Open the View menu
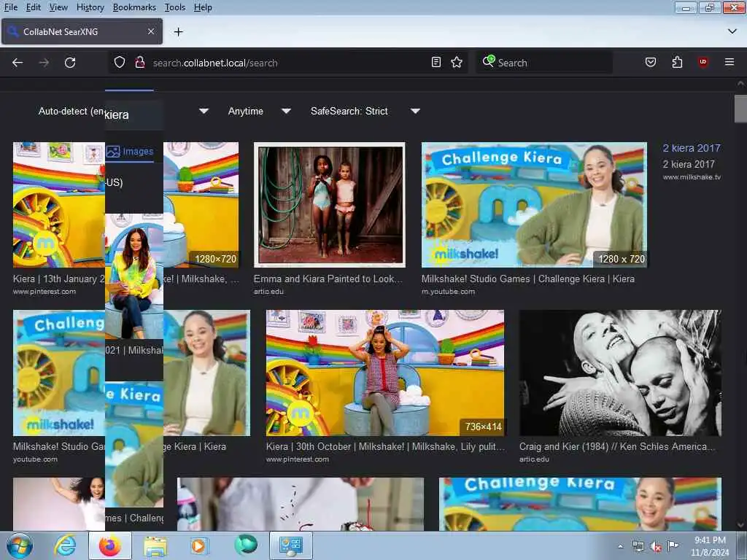This screenshot has width=747, height=560. 58,7
